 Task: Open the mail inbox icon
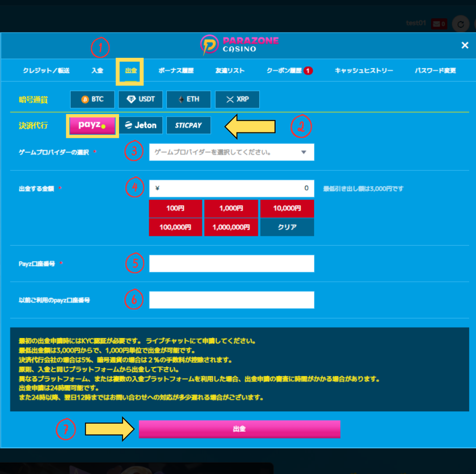[439, 24]
